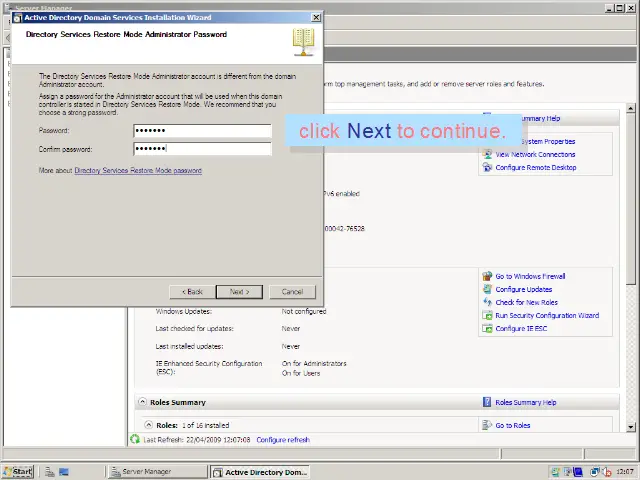Open Go to Windows Firewall link
The height and width of the screenshot is (480, 640).
tap(530, 276)
